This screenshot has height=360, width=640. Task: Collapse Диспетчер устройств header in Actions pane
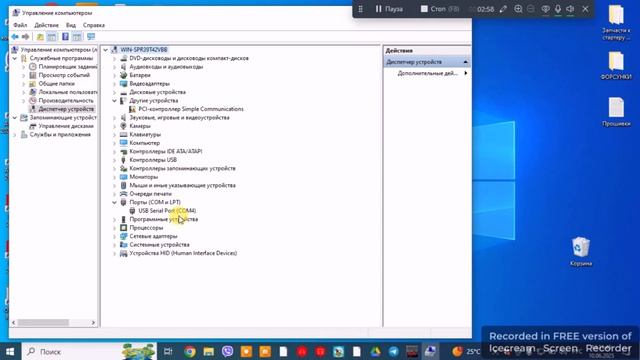coord(465,62)
